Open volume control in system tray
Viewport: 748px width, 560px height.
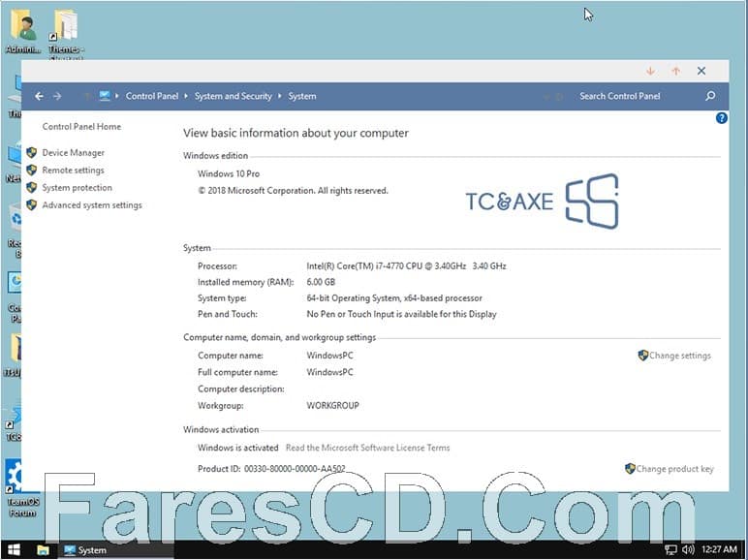pos(688,550)
